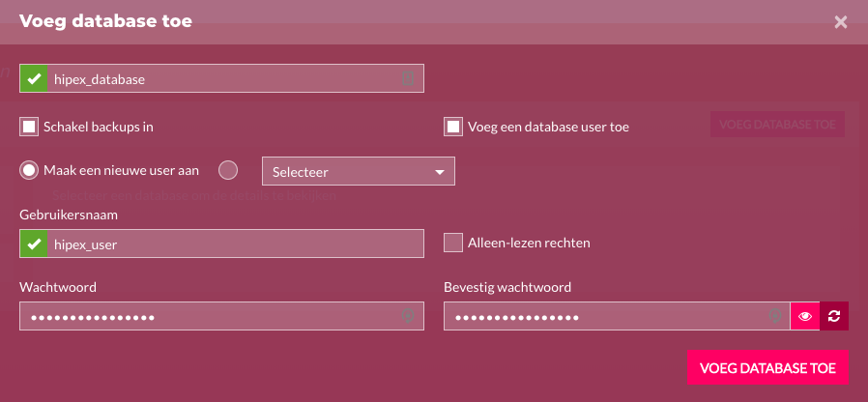Click the Wachtwoord label text

pyautogui.click(x=58, y=287)
